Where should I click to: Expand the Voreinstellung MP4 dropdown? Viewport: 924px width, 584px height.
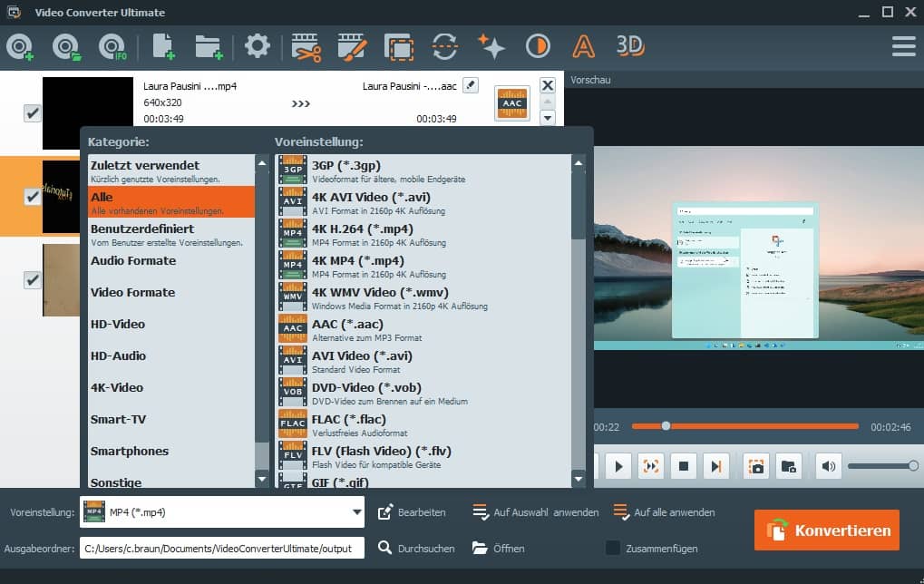pos(356,512)
